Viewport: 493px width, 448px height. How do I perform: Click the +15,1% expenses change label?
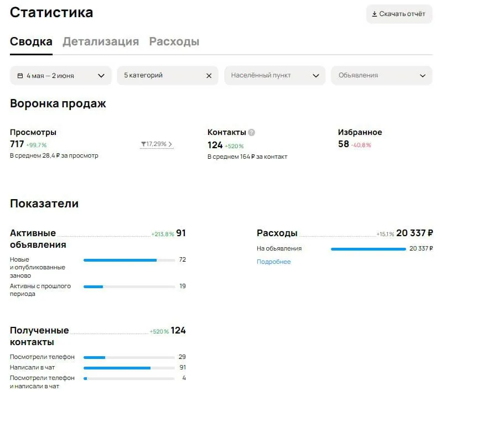(385, 234)
